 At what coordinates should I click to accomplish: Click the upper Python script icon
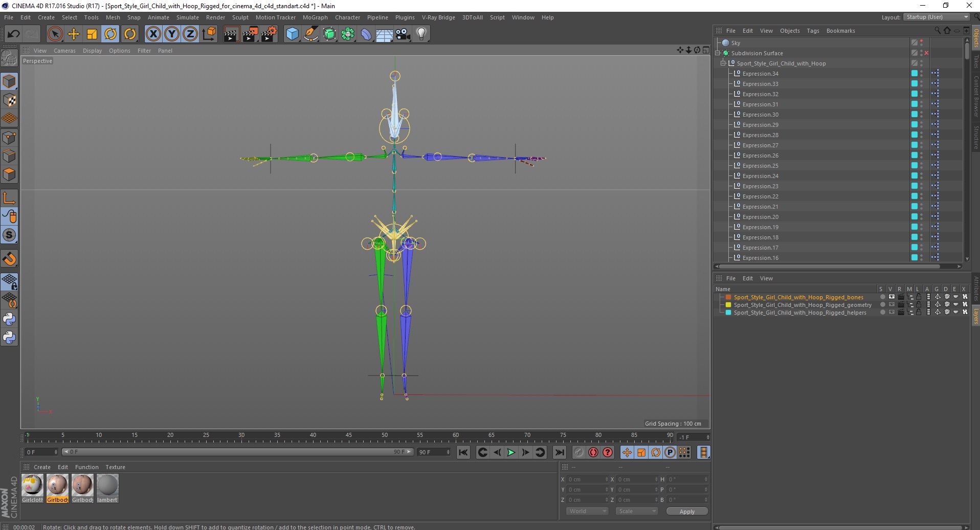pos(10,319)
